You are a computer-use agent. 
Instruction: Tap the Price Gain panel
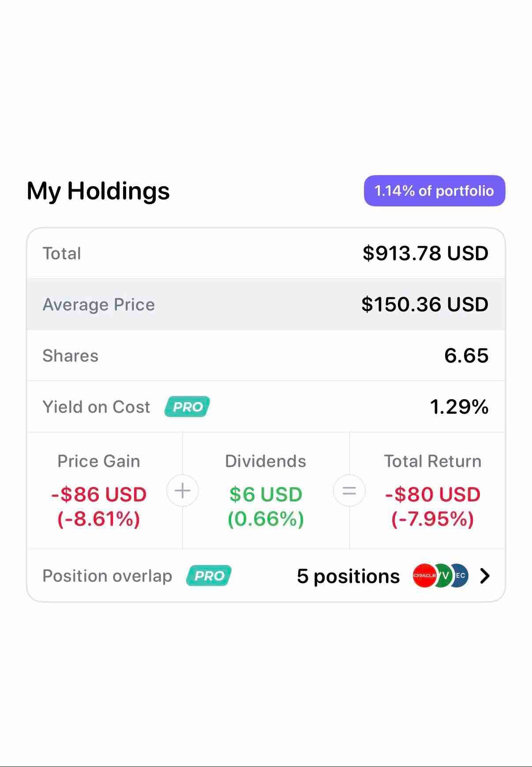tap(99, 490)
